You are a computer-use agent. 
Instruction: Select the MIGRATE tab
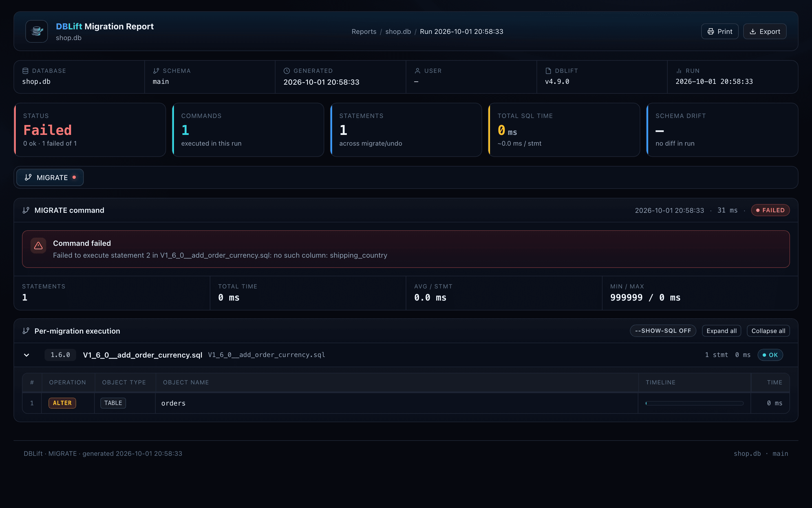tap(50, 178)
